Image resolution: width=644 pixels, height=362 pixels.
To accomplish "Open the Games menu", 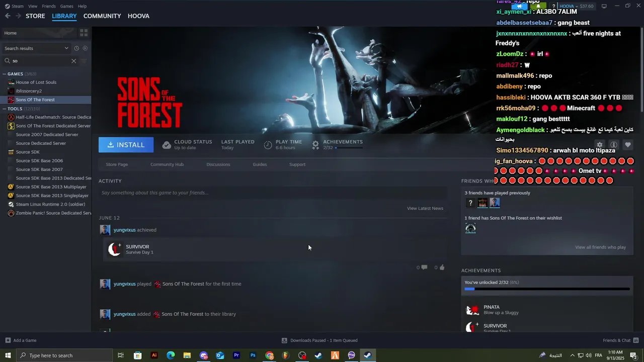I will [66, 6].
